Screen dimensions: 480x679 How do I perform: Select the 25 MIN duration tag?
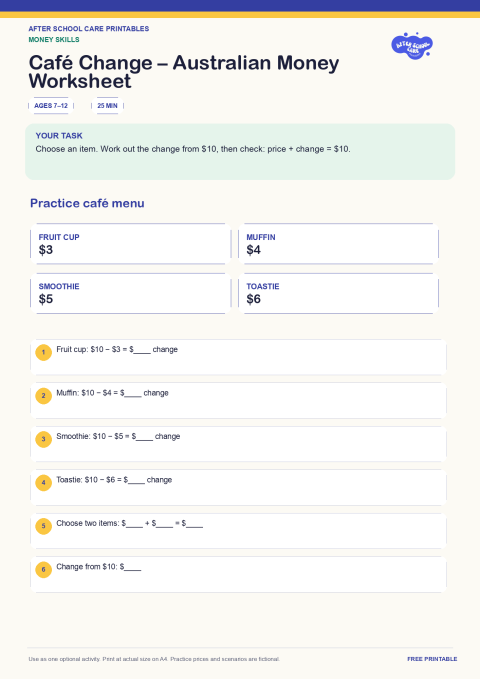coord(107,106)
